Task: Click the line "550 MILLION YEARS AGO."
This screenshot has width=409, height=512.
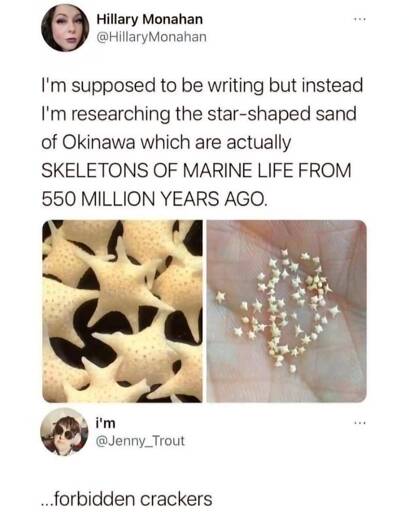Action: [x=154, y=199]
